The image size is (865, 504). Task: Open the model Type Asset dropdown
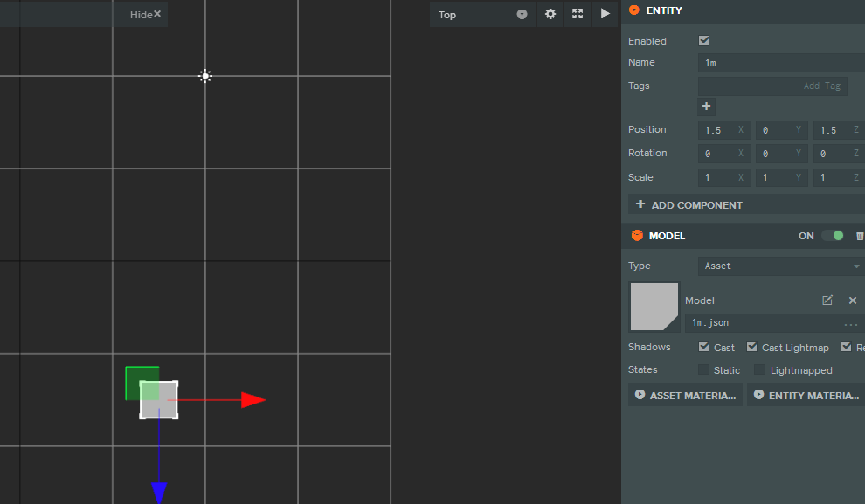click(780, 266)
